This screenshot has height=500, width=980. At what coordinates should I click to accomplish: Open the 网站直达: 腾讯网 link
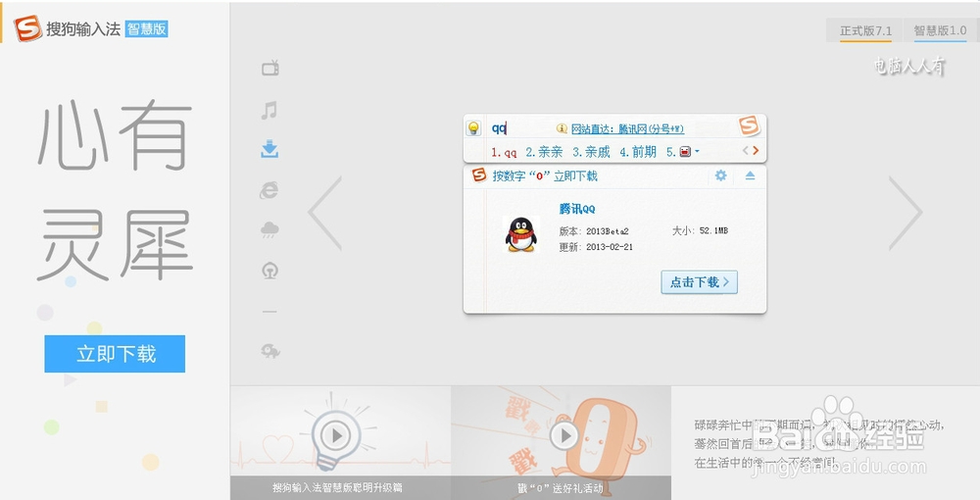click(627, 128)
